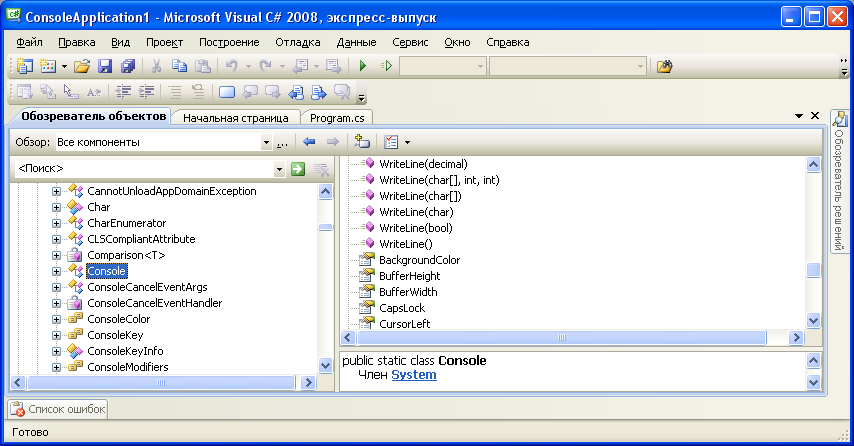Viewport: 854px width, 446px height.
Task: Select ConsoleCancelEventArgs in tree
Action: pyautogui.click(x=148, y=287)
